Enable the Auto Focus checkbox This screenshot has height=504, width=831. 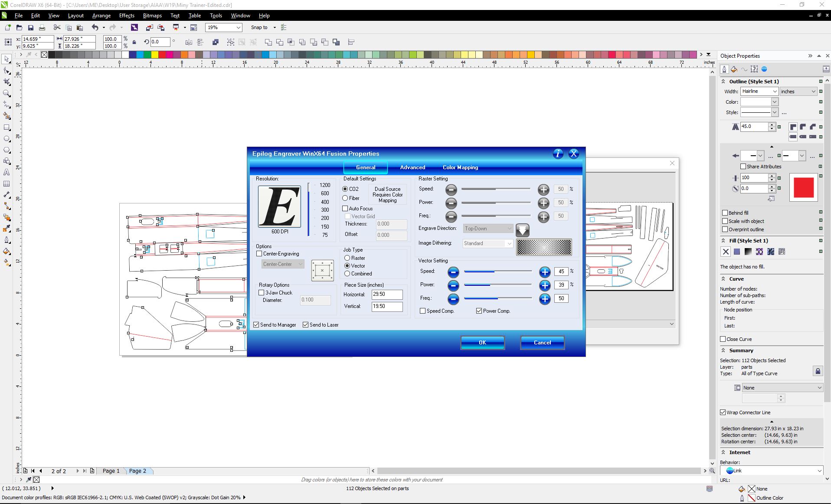click(x=345, y=209)
